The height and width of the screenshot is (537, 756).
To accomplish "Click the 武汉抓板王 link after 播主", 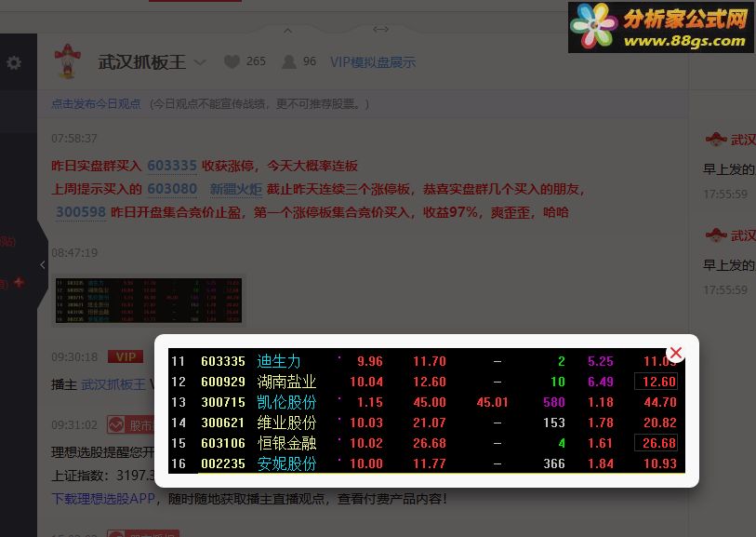I will (x=113, y=384).
